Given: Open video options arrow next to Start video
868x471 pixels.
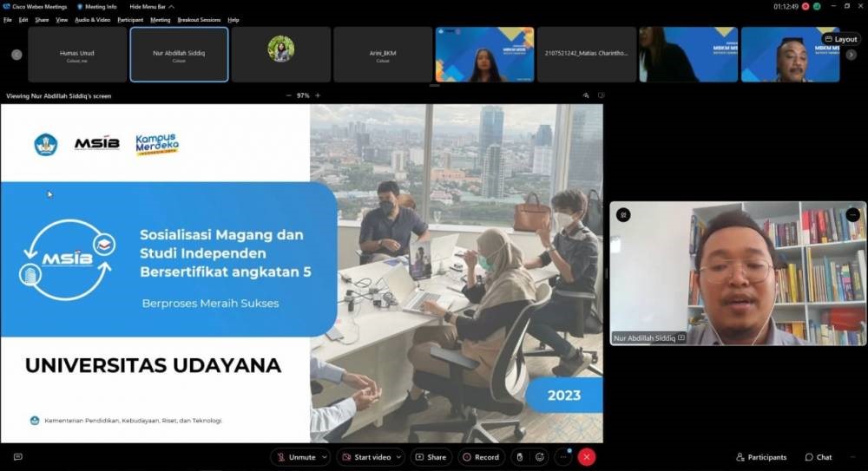Looking at the screenshot, I should point(398,457).
